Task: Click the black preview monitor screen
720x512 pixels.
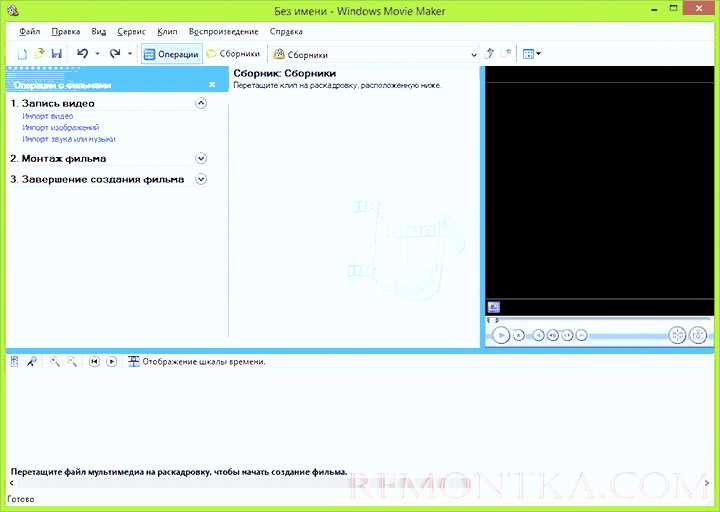Action: pos(599,191)
